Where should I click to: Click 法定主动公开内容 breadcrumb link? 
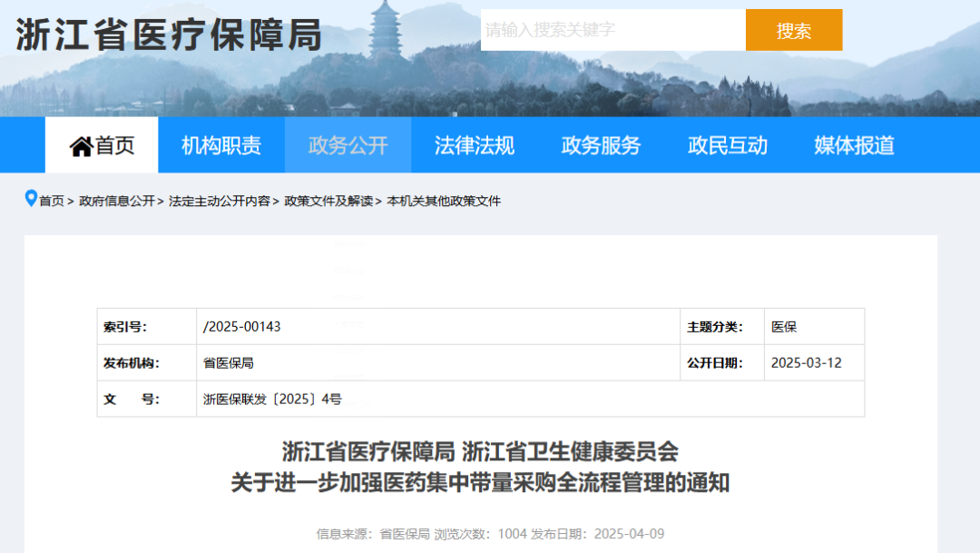pyautogui.click(x=220, y=201)
